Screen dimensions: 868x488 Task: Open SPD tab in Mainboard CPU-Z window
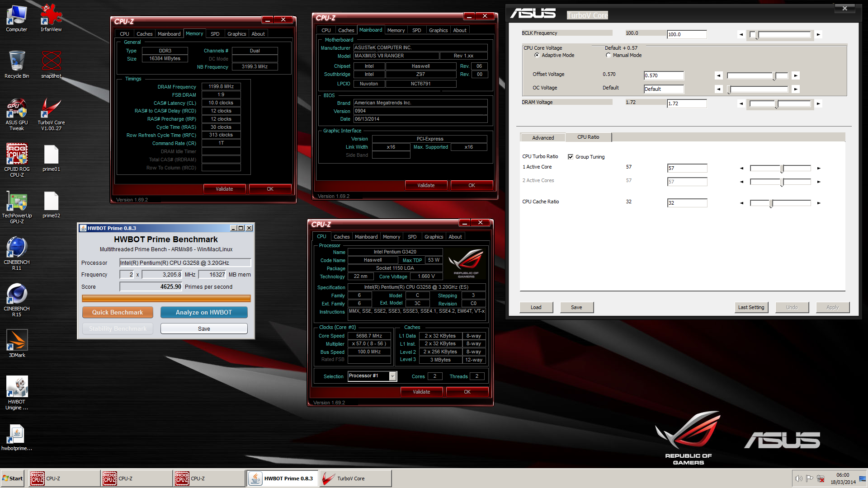tap(417, 30)
